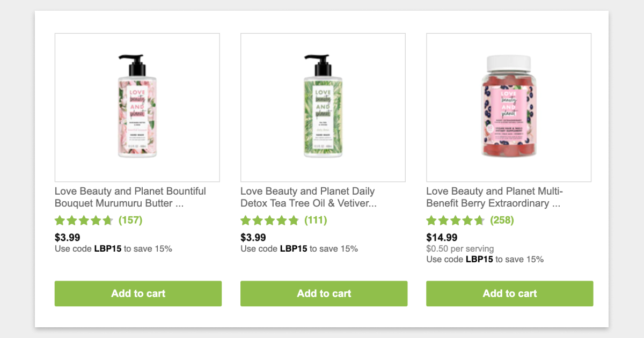This screenshot has height=338, width=644.
Task: Add Bountiful Bouquet hand wash to cart
Action: pyautogui.click(x=138, y=293)
